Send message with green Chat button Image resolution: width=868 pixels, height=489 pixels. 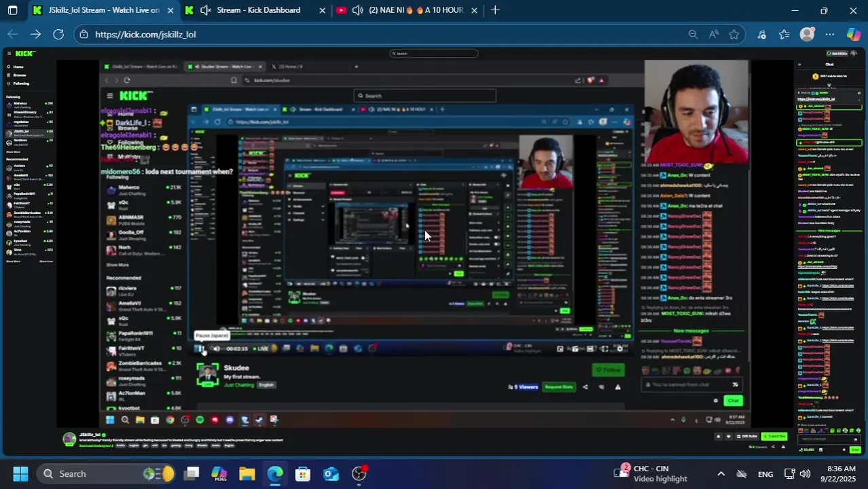click(x=854, y=450)
